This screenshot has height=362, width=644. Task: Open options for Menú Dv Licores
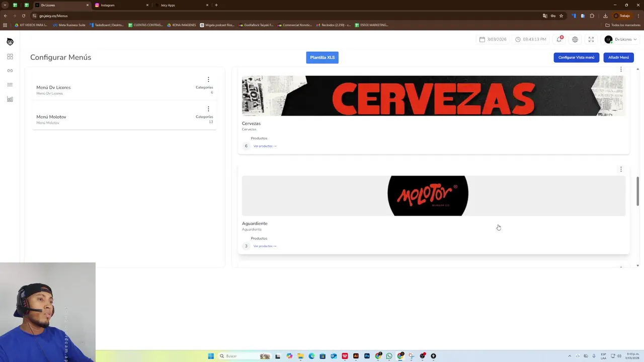(208, 79)
